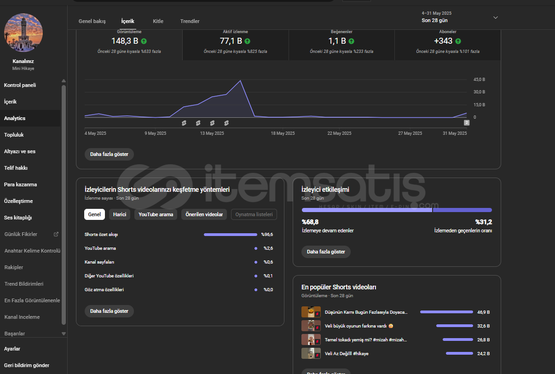Open the date range dropdown chevron
This screenshot has width=555, height=374.
(496, 17)
